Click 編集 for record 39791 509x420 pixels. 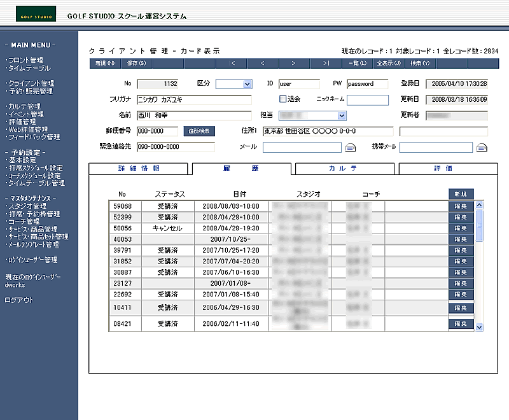461,250
